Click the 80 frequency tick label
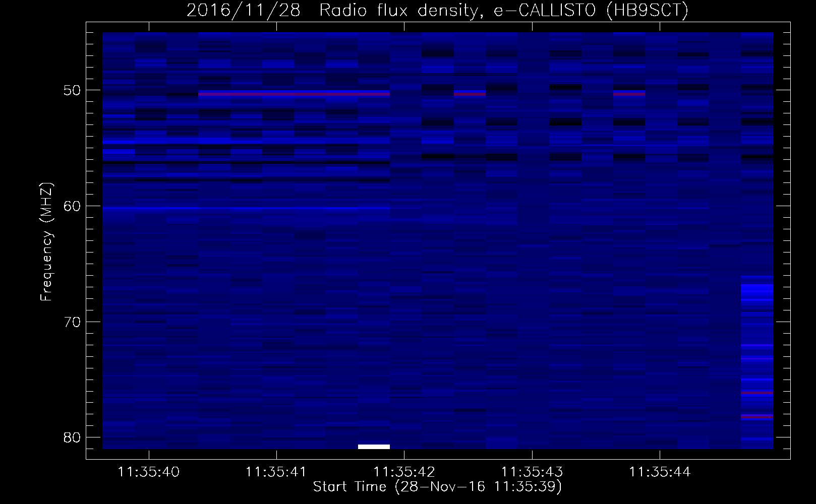This screenshot has height=504, width=816. click(72, 437)
